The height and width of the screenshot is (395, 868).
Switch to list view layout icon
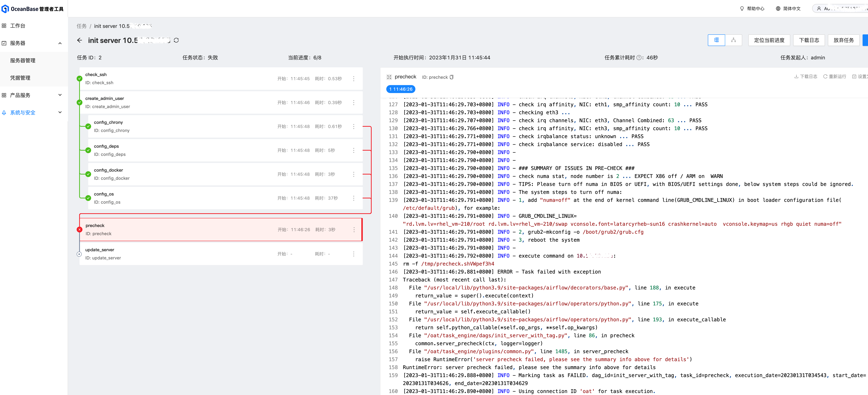click(716, 40)
